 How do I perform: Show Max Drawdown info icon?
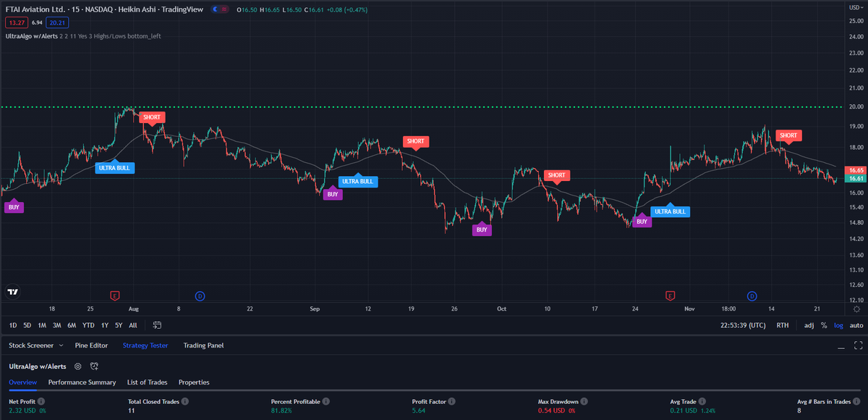tap(584, 400)
